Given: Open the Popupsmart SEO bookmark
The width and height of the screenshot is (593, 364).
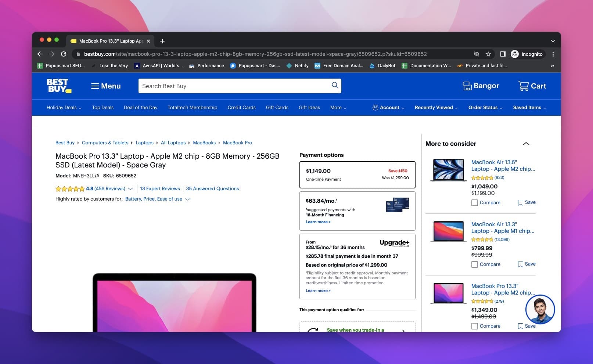Looking at the screenshot, I should click(61, 66).
